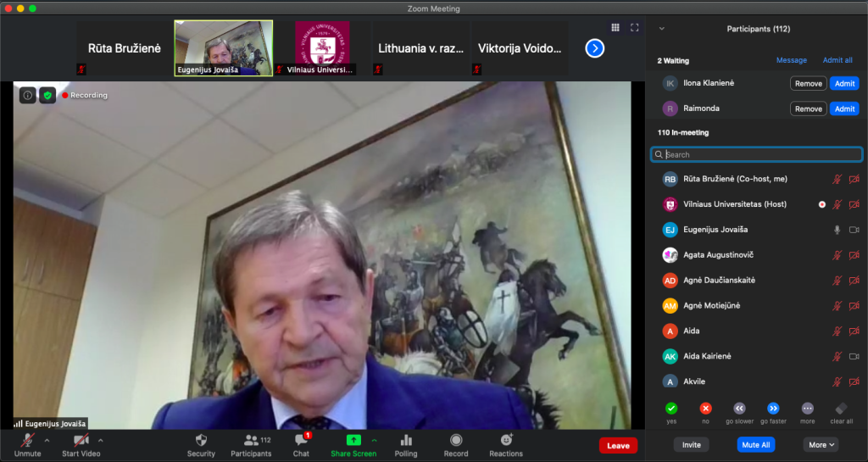Unmute the microphone
This screenshot has width=868, height=462.
click(x=27, y=440)
